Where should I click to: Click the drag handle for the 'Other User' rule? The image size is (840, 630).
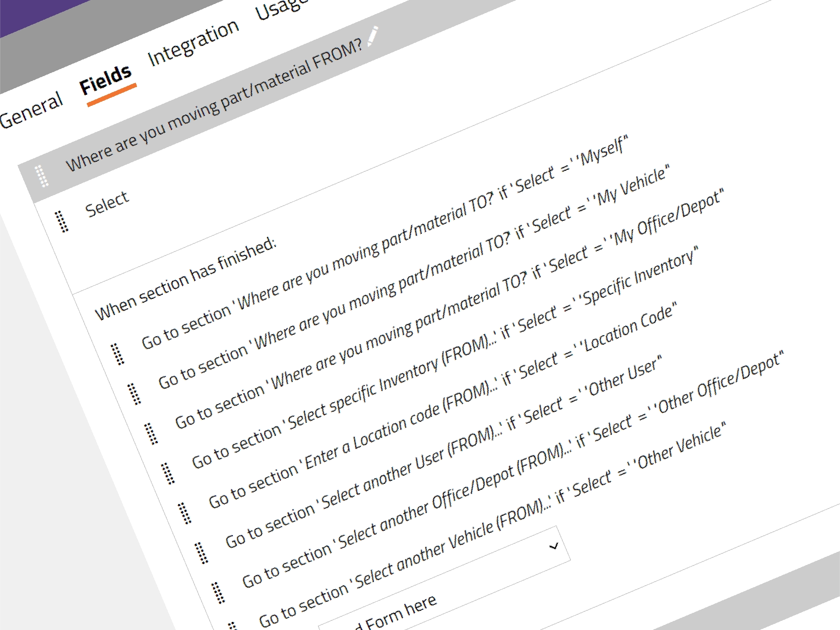tap(202, 553)
